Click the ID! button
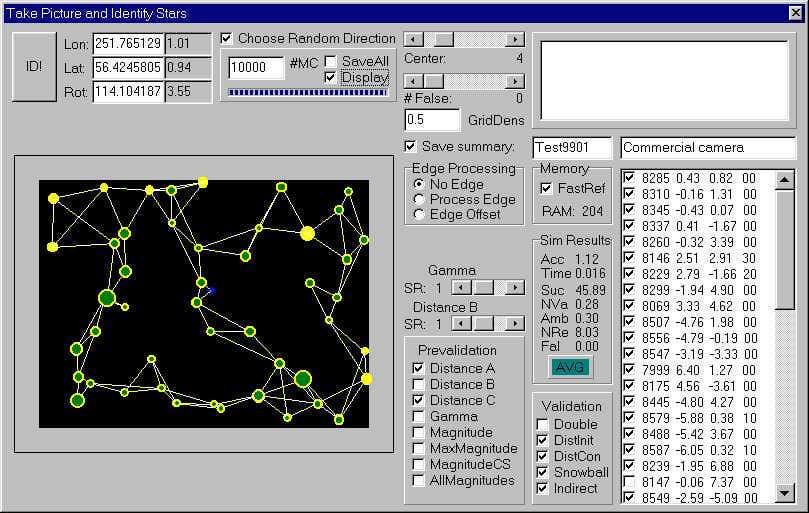 click(x=34, y=67)
